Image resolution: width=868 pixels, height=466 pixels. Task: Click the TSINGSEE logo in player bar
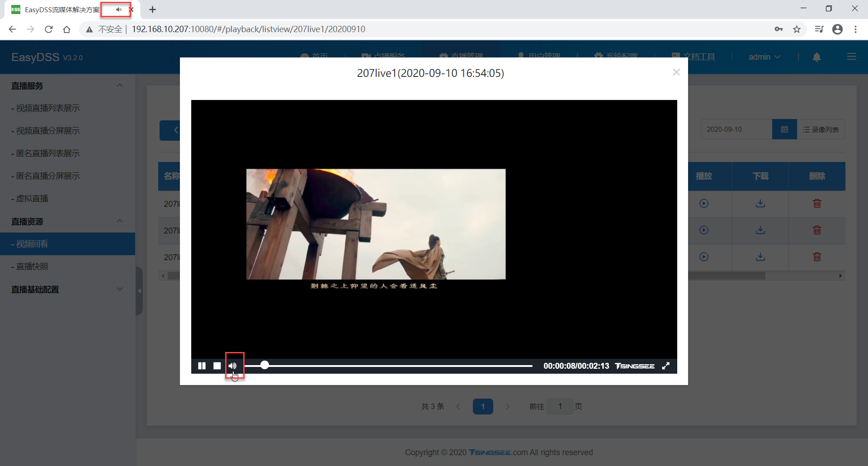(x=635, y=366)
